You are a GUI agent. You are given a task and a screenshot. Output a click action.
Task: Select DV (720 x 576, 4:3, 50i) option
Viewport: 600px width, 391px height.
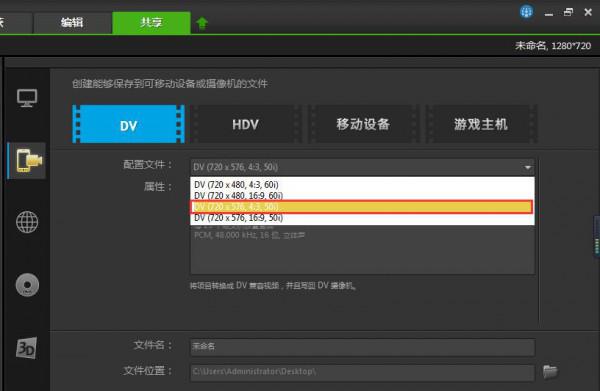pyautogui.click(x=362, y=207)
